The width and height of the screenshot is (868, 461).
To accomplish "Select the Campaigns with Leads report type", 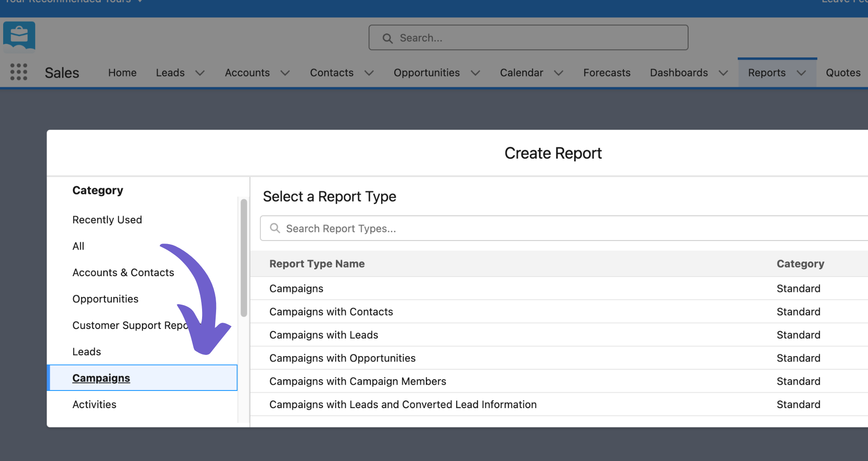I will click(559, 335).
